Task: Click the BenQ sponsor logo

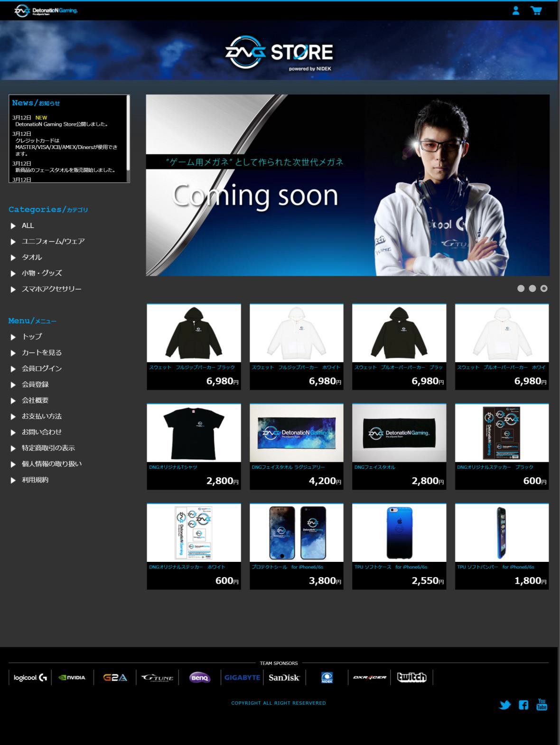Action: pyautogui.click(x=199, y=678)
